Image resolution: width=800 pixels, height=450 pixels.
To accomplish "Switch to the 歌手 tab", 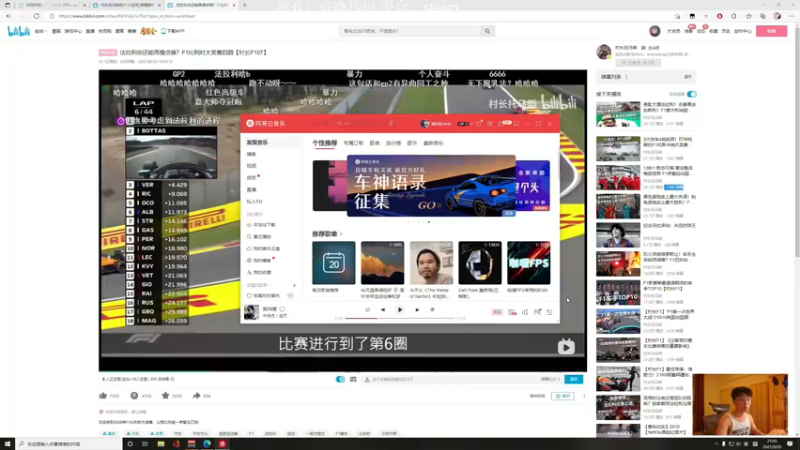I will (412, 143).
